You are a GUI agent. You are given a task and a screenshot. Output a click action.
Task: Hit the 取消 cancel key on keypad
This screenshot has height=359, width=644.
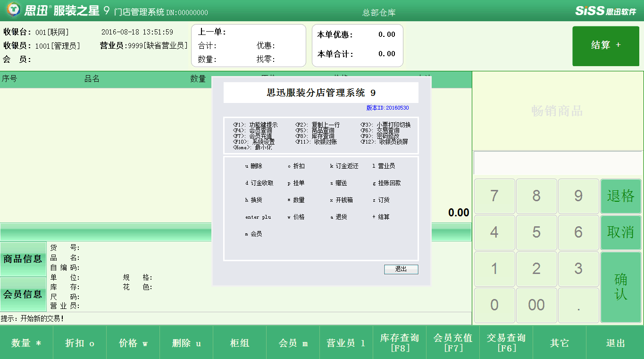tap(621, 232)
